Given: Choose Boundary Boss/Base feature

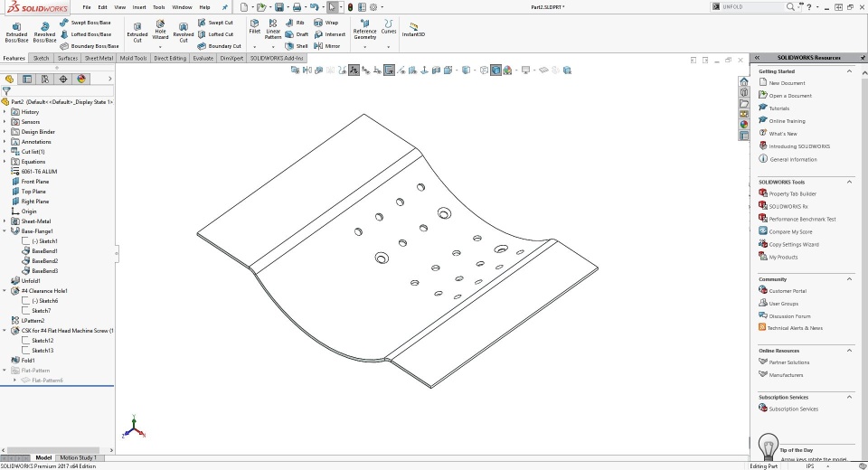Looking at the screenshot, I should point(90,46).
